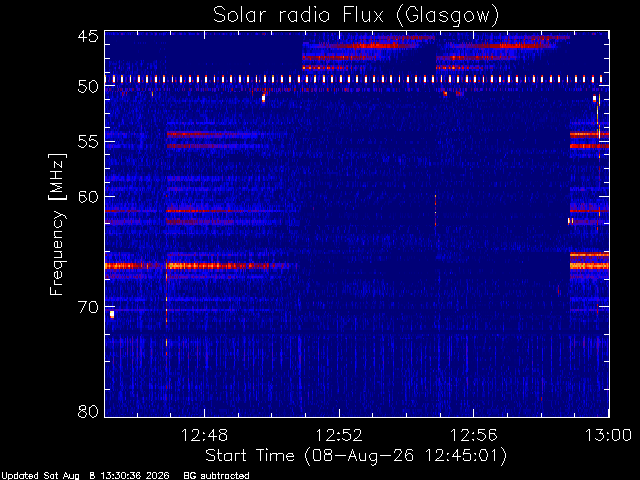Image resolution: width=640 pixels, height=480 pixels.
Task: Click the 12:48 time axis label
Action: point(204,435)
